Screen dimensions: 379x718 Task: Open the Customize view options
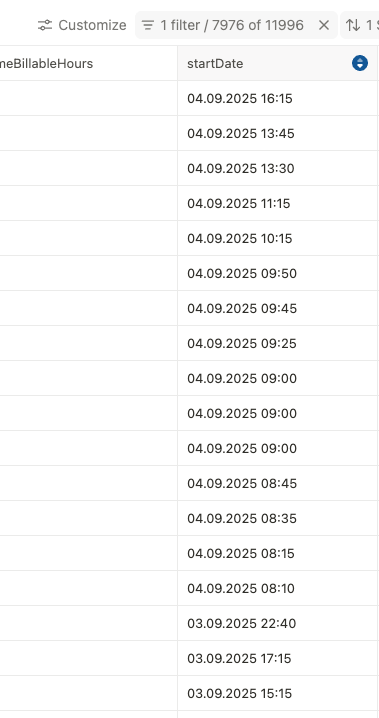click(82, 25)
